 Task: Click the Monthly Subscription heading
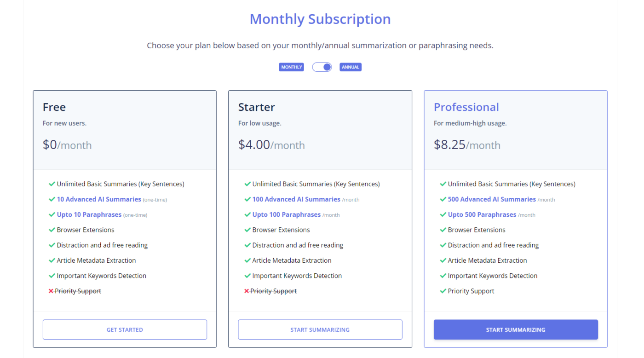(320, 19)
